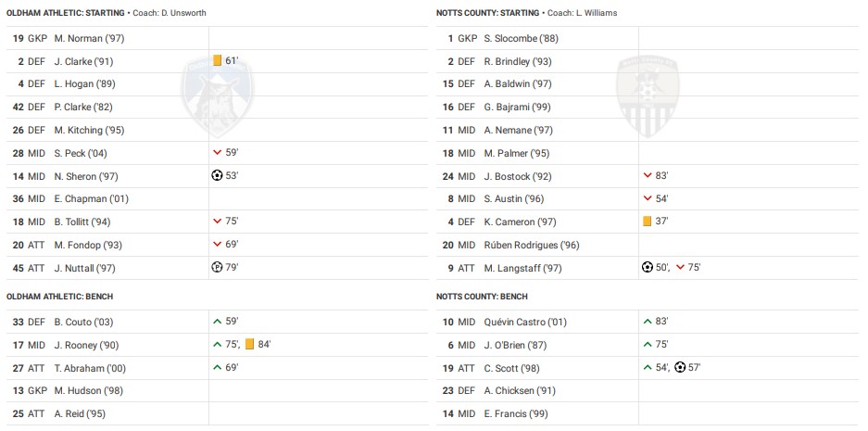Click S. Peck's red substitution-off arrow
Image resolution: width=868 pixels, height=431 pixels.
[217, 153]
